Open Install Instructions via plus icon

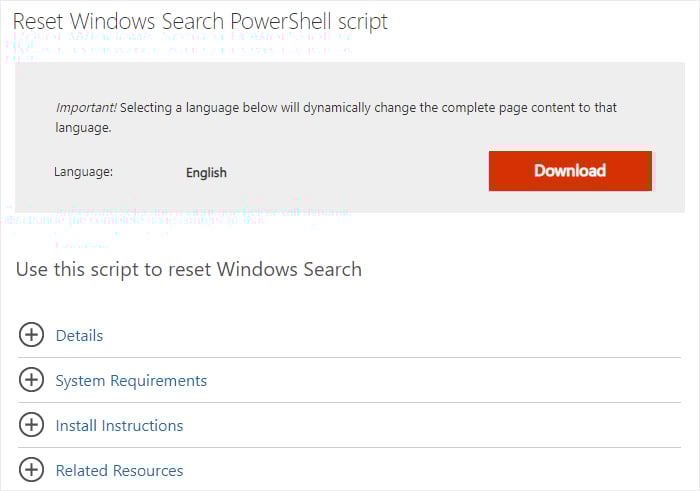[x=31, y=424]
